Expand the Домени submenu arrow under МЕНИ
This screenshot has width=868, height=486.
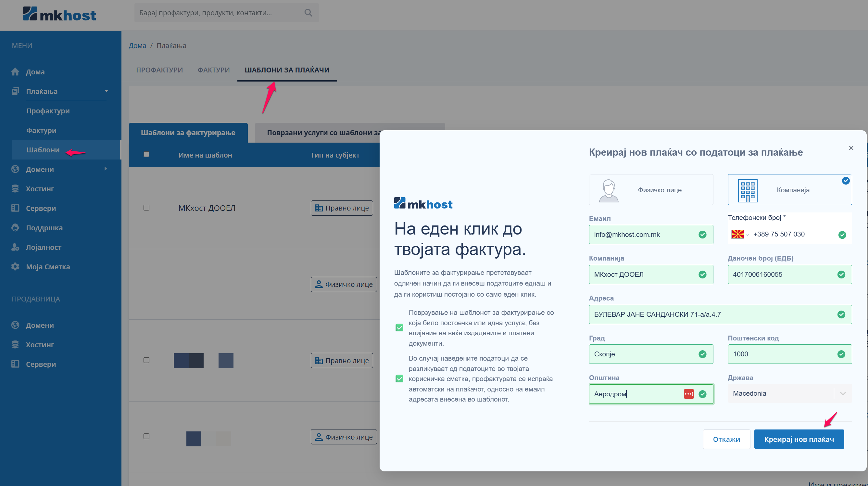[106, 169]
